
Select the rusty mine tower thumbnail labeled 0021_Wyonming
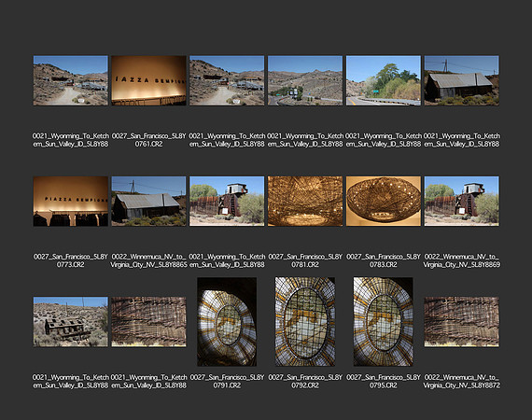227,202
